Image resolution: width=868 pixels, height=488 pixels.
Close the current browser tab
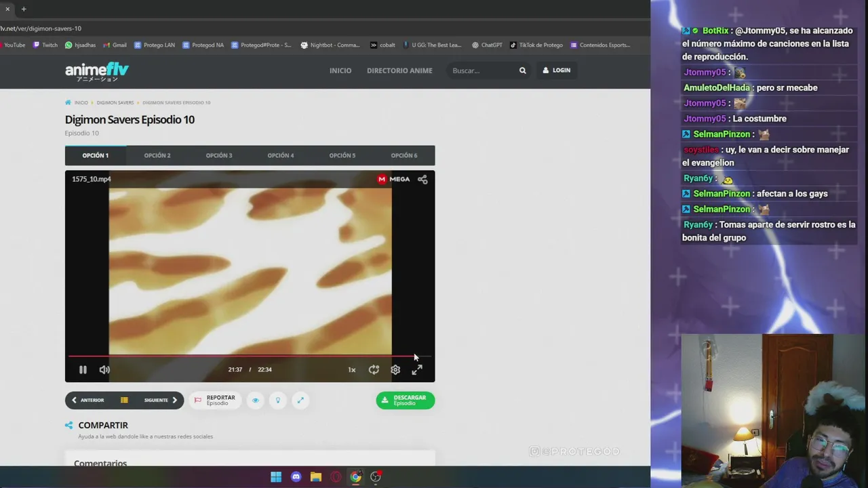click(7, 9)
